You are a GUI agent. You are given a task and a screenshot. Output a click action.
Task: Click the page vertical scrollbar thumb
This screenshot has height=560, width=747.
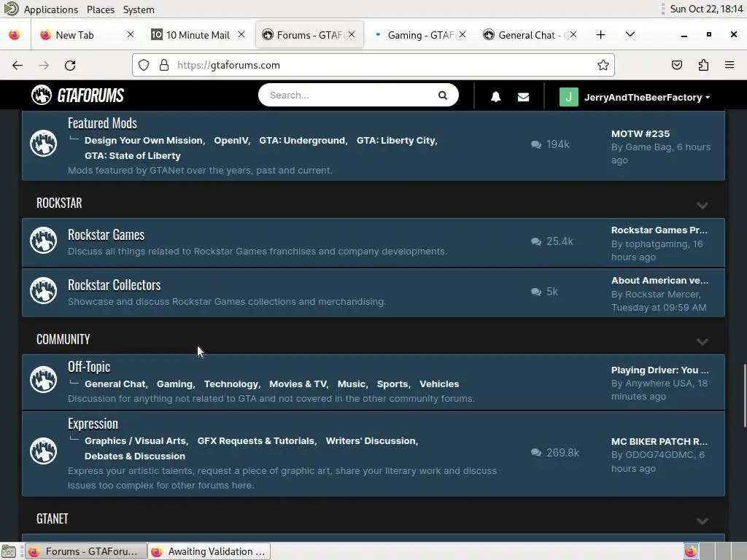click(745, 396)
